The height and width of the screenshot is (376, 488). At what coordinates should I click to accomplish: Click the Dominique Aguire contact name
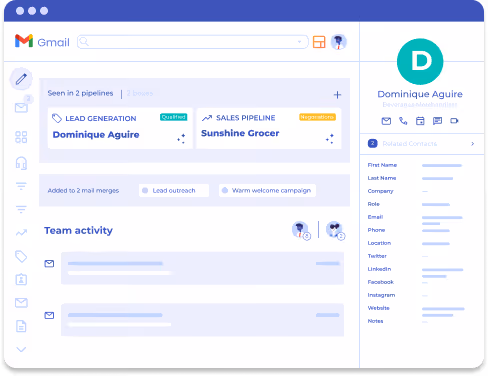coord(420,94)
